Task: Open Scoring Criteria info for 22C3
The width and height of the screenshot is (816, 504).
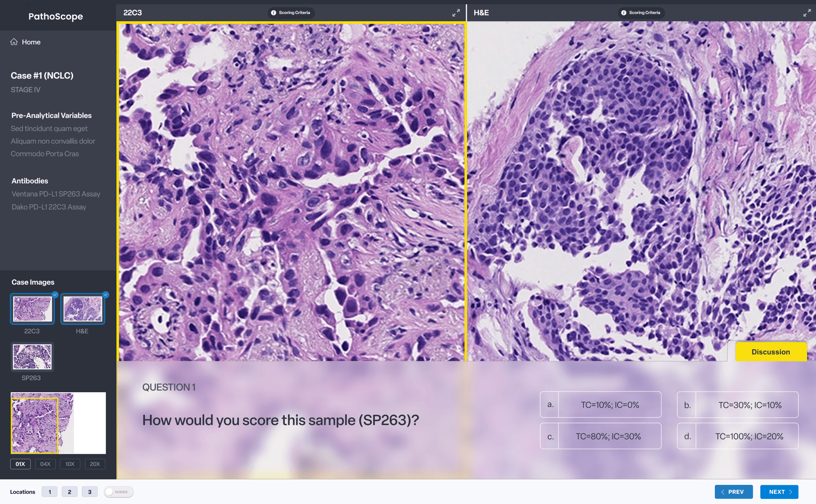Action: pyautogui.click(x=291, y=13)
